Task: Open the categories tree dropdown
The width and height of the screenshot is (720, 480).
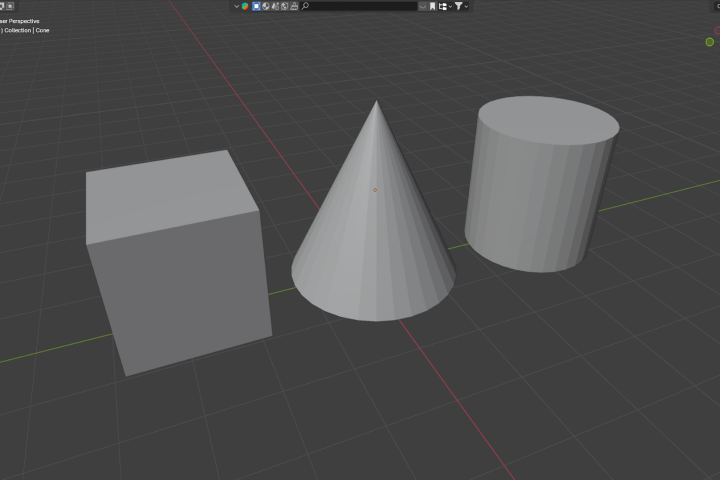Action: tap(445, 6)
